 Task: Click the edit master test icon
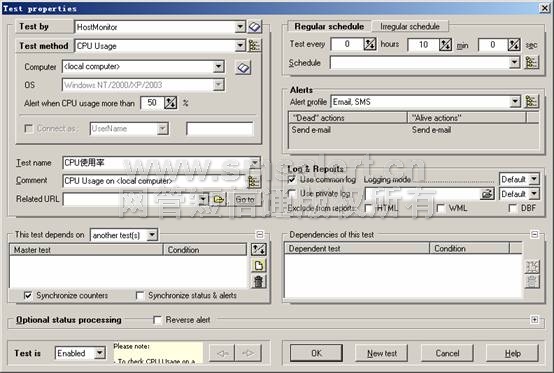point(259,249)
